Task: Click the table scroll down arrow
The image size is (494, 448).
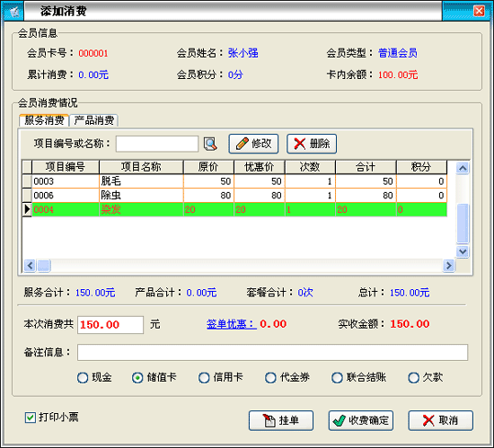Action: pos(463,251)
